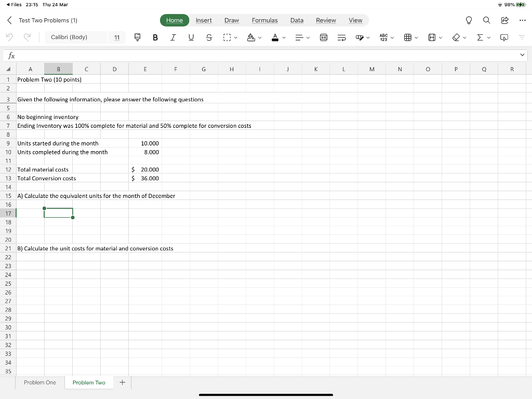The width and height of the screenshot is (532, 399).
Task: Open the Tell Me lightbulb
Action: (x=469, y=20)
